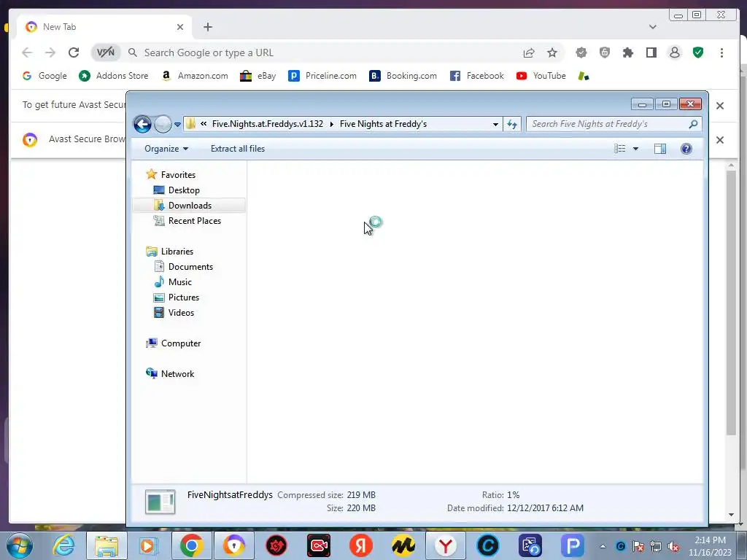Image resolution: width=747 pixels, height=560 pixels.
Task: Open a new browser tab with plus
Action: 208,27
